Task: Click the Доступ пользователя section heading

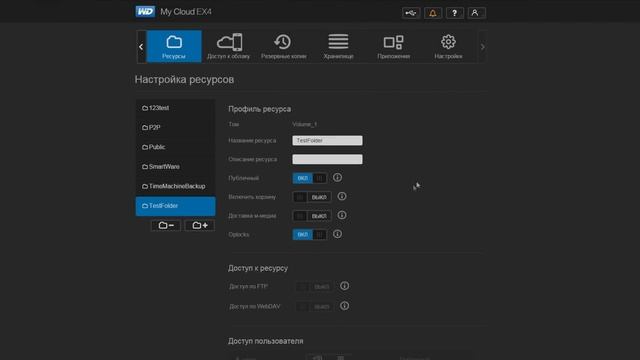Action: (266, 341)
